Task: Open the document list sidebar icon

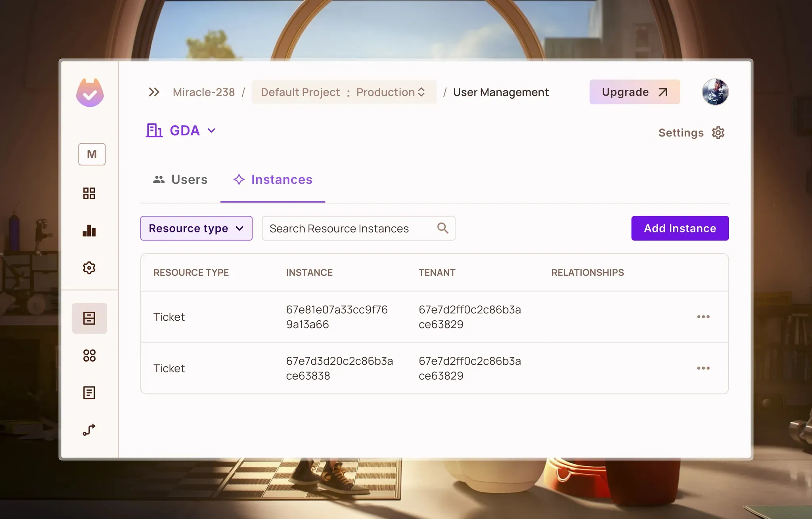Action: click(89, 393)
